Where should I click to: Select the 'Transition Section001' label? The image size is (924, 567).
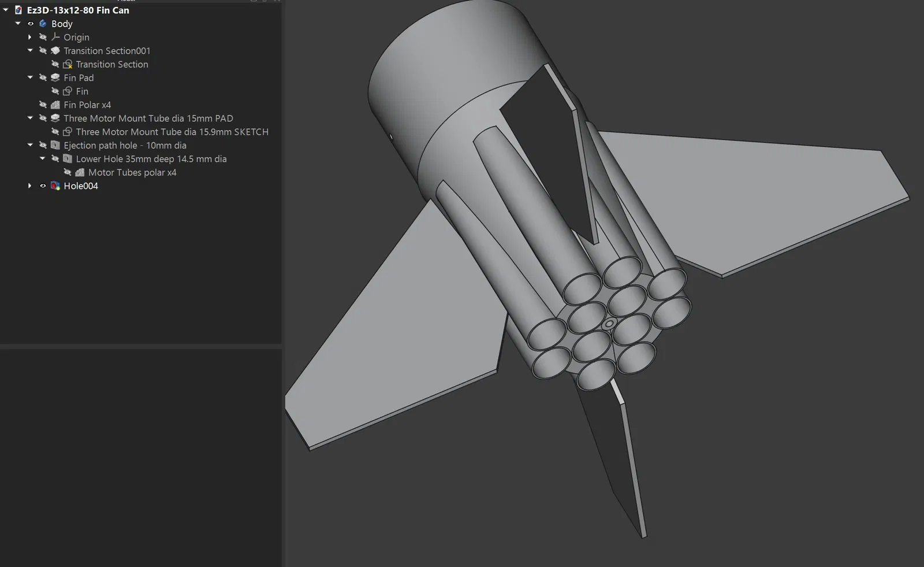pyautogui.click(x=107, y=51)
